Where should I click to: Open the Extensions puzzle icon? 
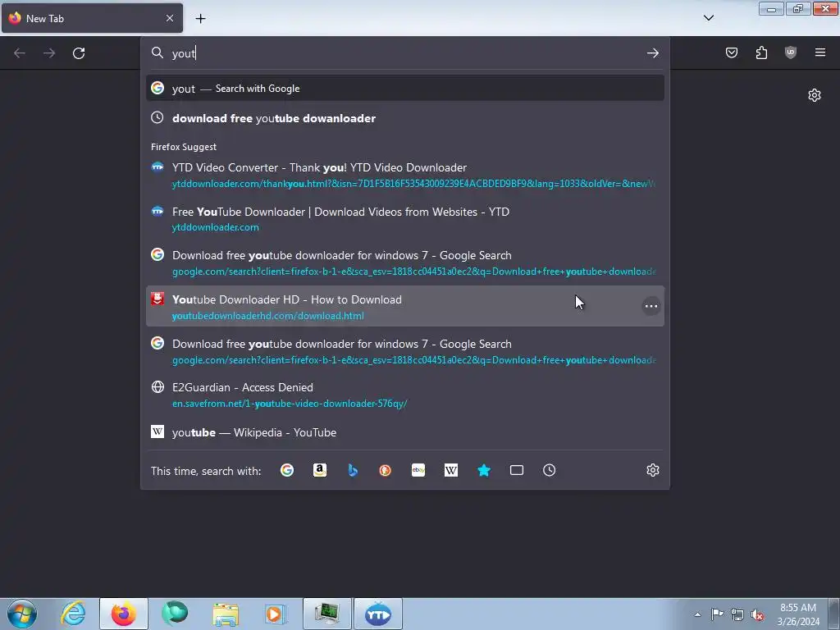click(x=761, y=52)
